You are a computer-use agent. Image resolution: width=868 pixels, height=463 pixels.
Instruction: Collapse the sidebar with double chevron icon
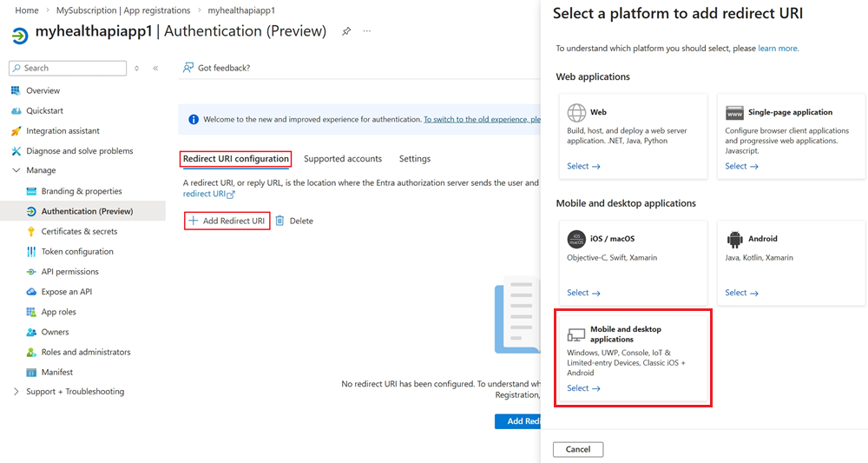click(x=155, y=68)
